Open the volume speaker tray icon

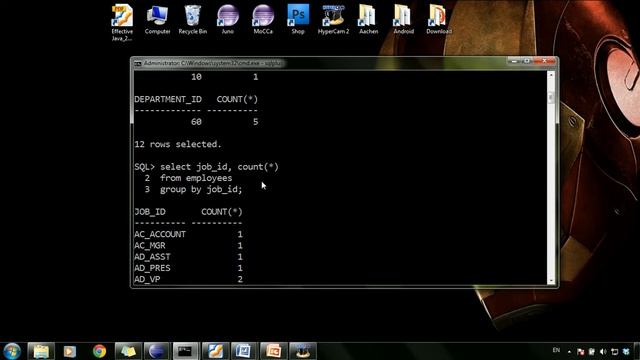coord(603,351)
